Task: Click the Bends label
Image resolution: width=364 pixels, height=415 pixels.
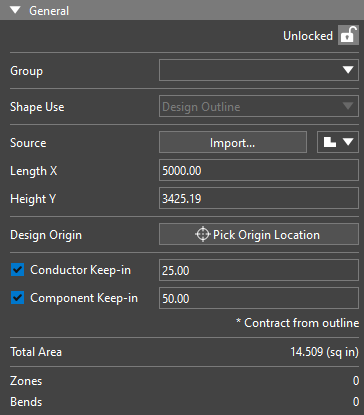Action: pyautogui.click(x=26, y=402)
